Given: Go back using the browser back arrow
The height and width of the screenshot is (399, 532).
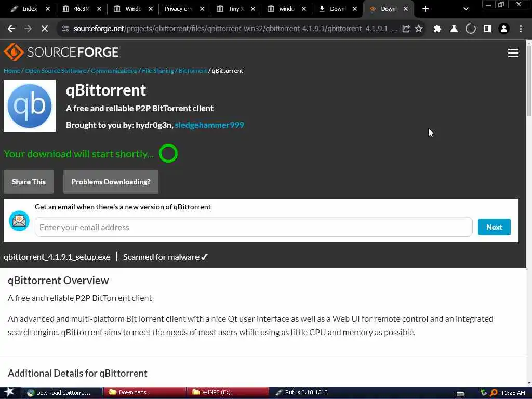Looking at the screenshot, I should point(11,29).
